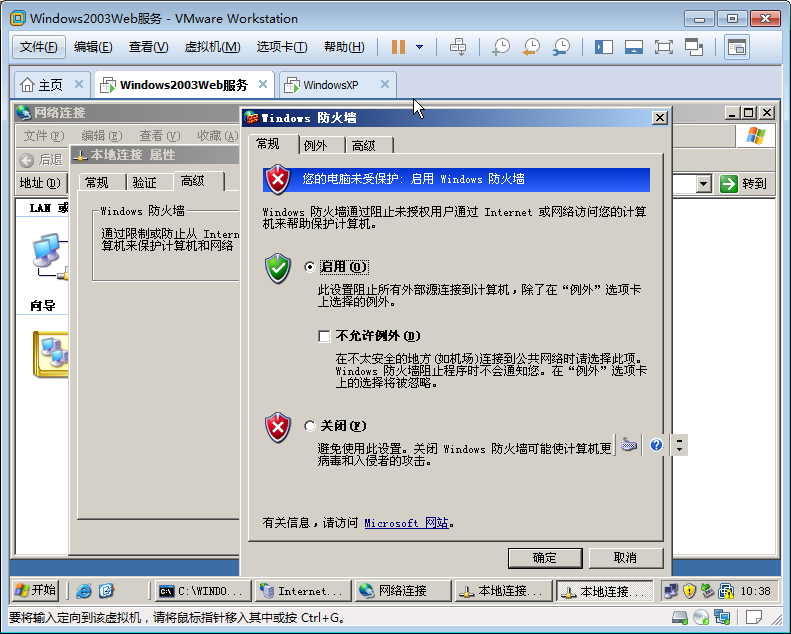Switch to the WindowsXP VM tab
The height and width of the screenshot is (634, 791).
click(330, 85)
